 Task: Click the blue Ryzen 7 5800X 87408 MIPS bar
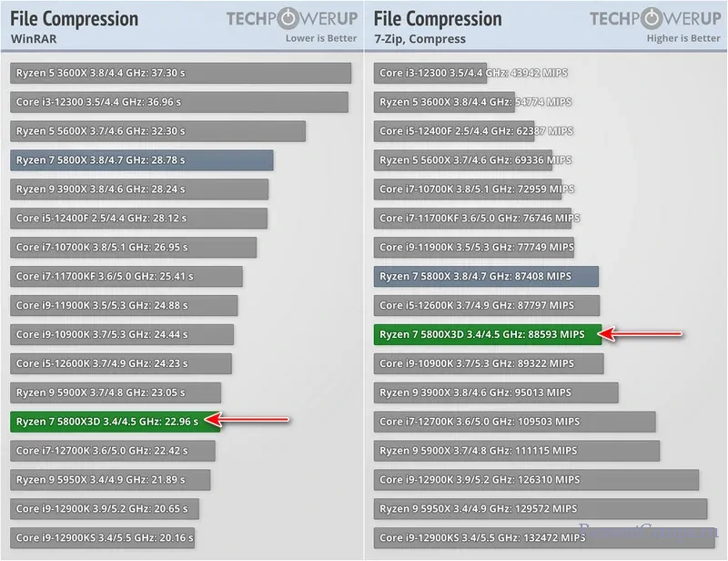(x=487, y=276)
